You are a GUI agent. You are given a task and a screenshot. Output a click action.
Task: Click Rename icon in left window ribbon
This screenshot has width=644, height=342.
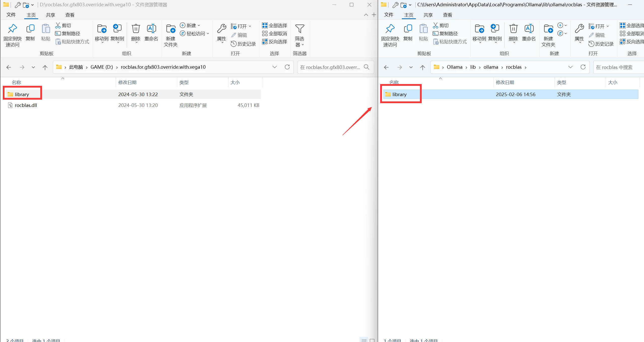click(x=151, y=29)
